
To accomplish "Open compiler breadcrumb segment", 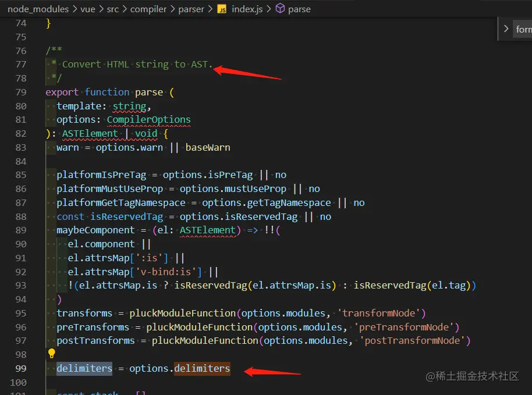I will tap(148, 9).
